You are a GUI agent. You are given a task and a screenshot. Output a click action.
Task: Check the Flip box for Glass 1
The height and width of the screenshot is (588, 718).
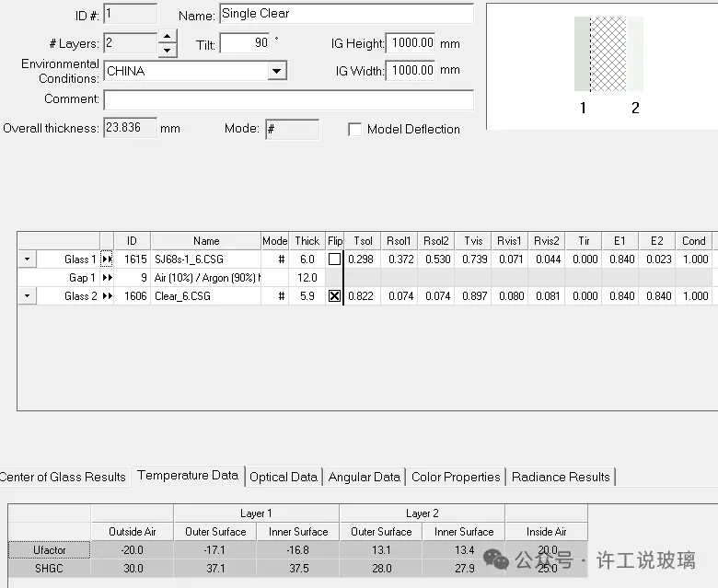pyautogui.click(x=335, y=259)
